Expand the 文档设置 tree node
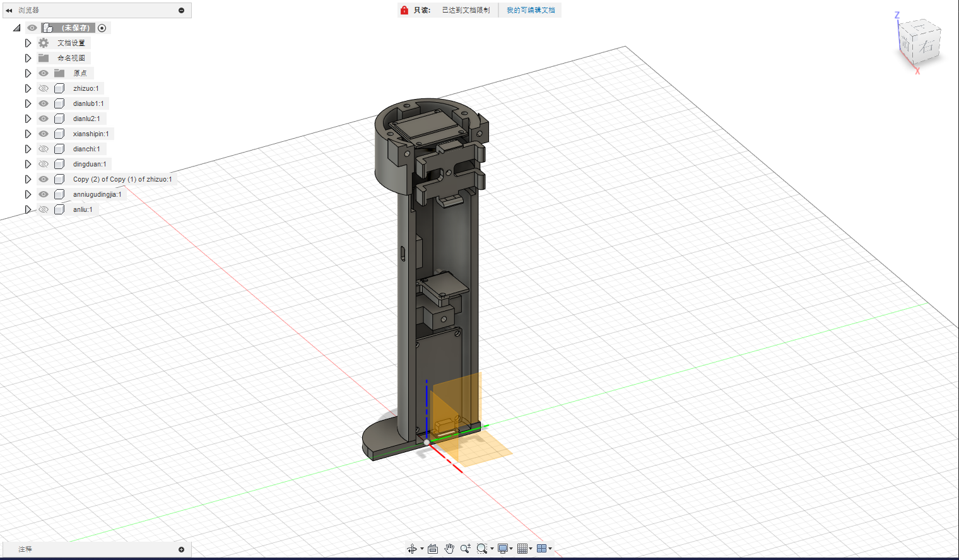The width and height of the screenshot is (959, 560). pos(28,43)
